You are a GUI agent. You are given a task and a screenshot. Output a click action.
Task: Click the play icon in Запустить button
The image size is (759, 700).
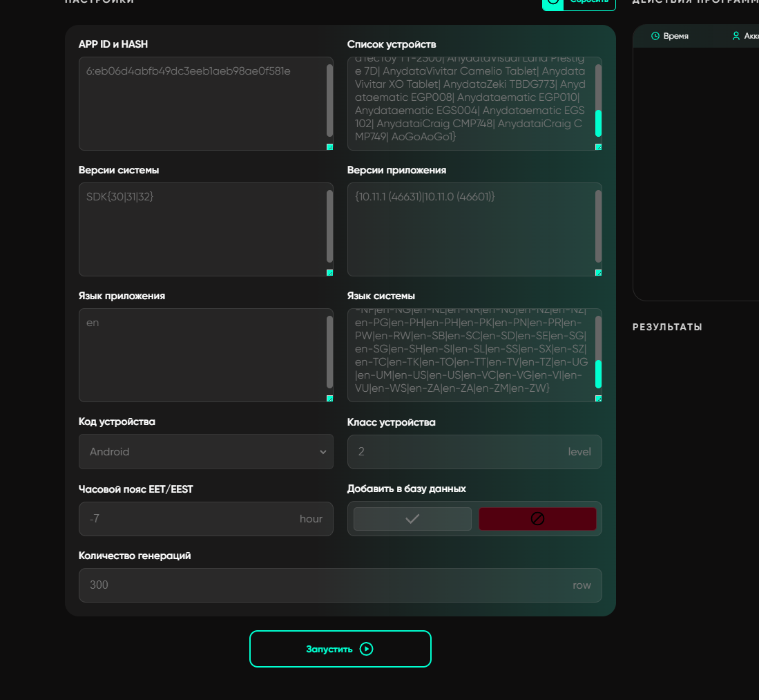pos(367,649)
